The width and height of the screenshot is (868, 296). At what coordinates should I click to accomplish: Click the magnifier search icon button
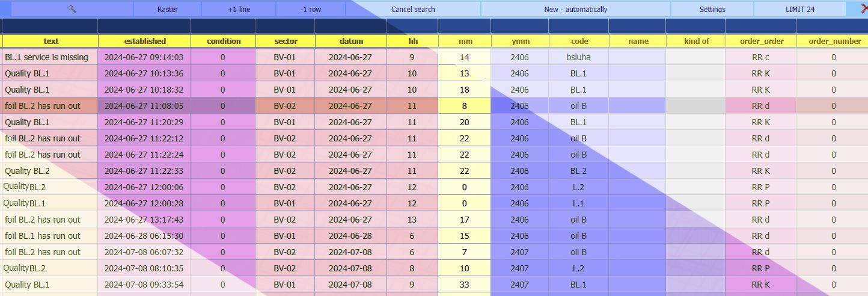[x=72, y=9]
